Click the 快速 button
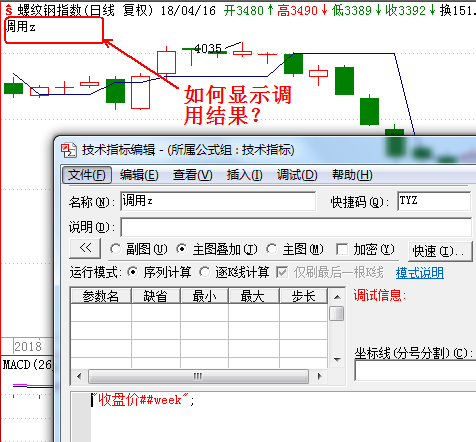The height and width of the screenshot is (442, 476). pos(440,251)
